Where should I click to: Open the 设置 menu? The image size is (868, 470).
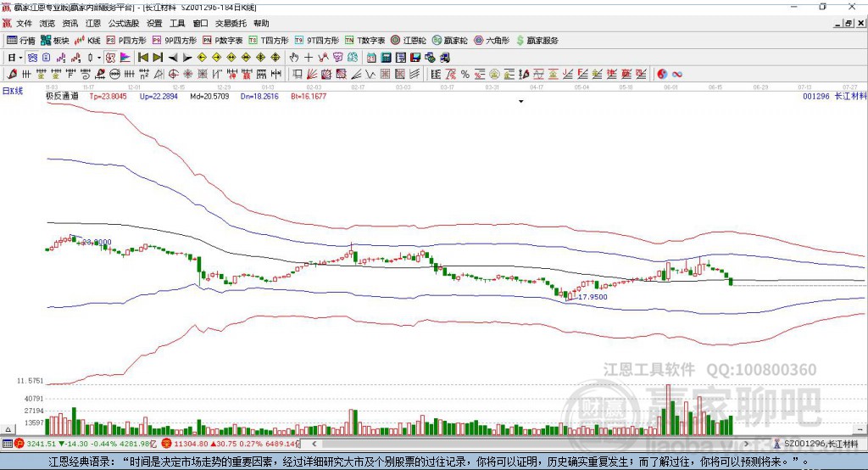tap(154, 23)
